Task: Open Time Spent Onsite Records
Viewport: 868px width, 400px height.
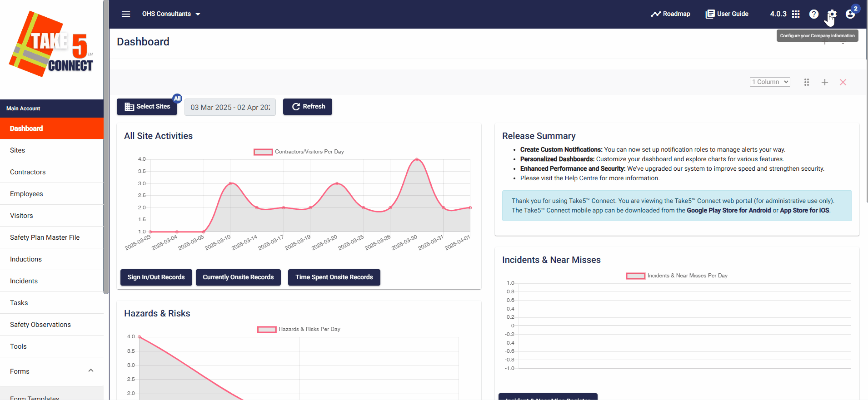Action: (x=334, y=277)
